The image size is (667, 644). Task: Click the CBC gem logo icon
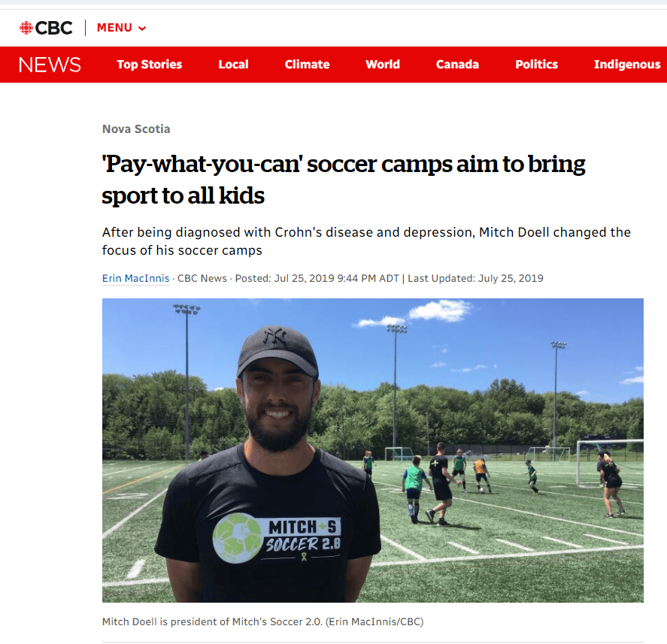coord(26,28)
